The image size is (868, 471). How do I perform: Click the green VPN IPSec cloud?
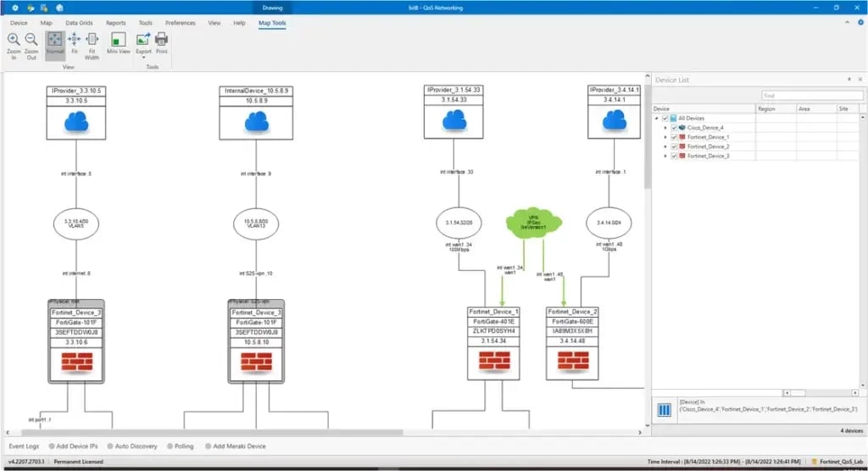point(533,222)
